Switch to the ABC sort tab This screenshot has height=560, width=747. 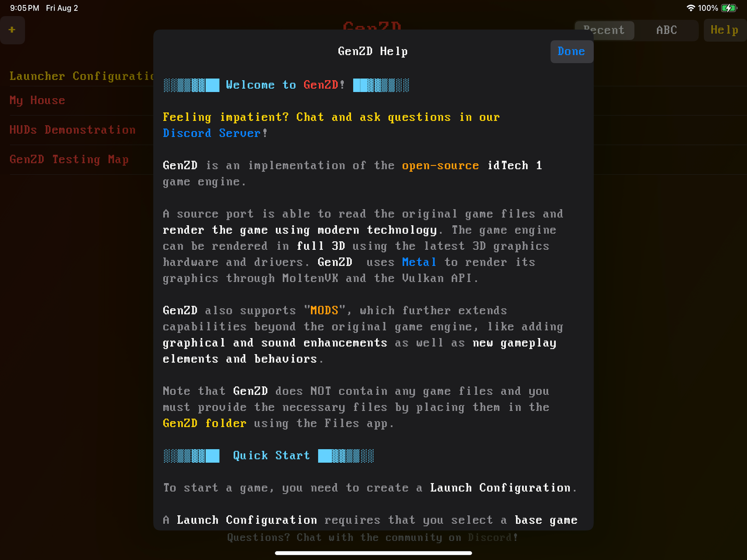(666, 30)
